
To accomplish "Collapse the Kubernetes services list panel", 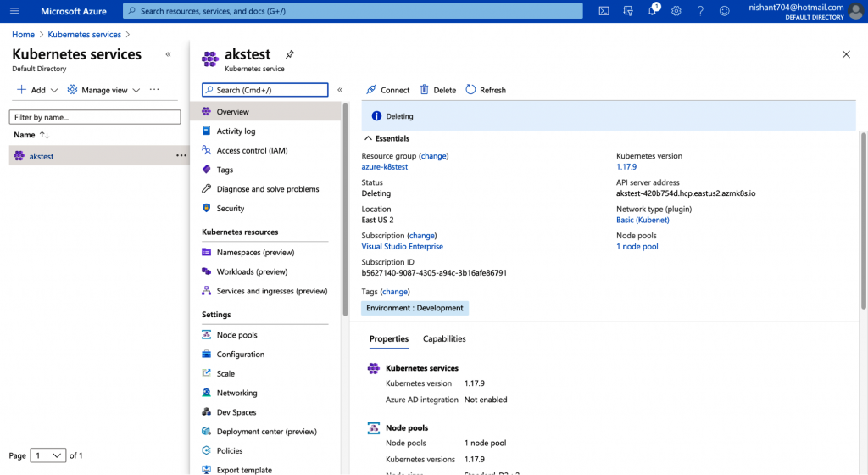I will [168, 54].
